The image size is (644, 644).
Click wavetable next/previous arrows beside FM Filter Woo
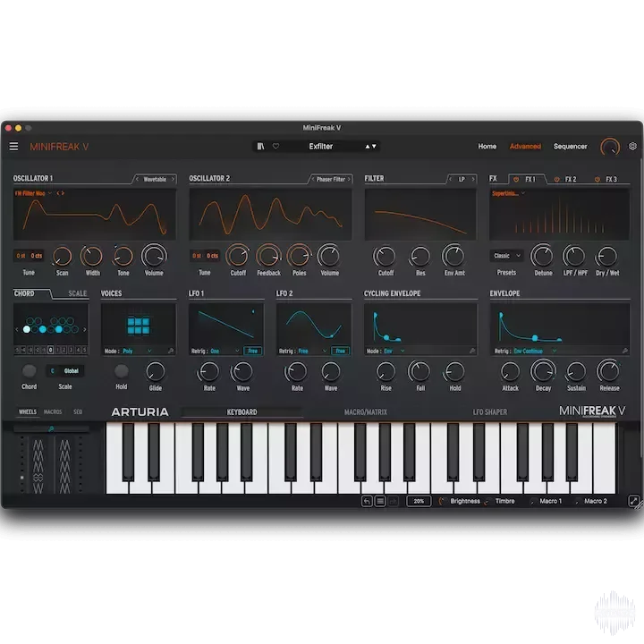click(61, 193)
